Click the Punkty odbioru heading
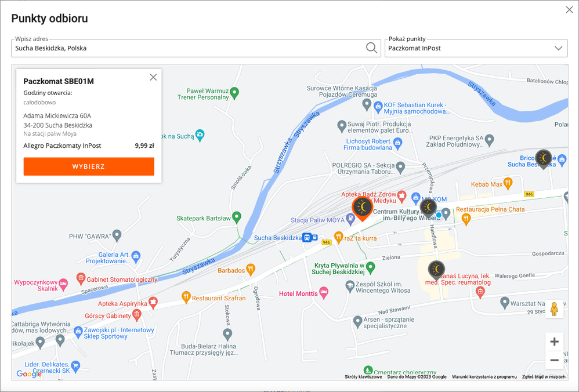The width and height of the screenshot is (579, 392). 49,18
